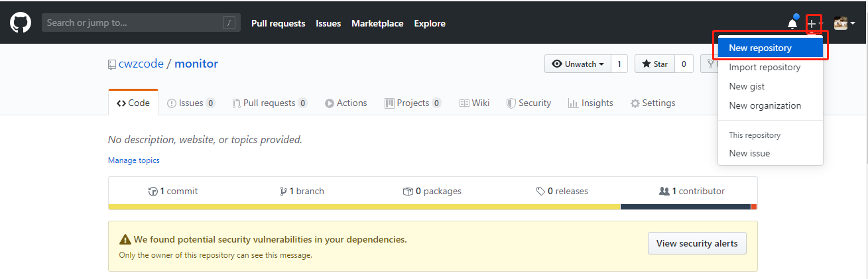View the 1 commit history link
Screen dimensions: 868x279
tap(173, 191)
